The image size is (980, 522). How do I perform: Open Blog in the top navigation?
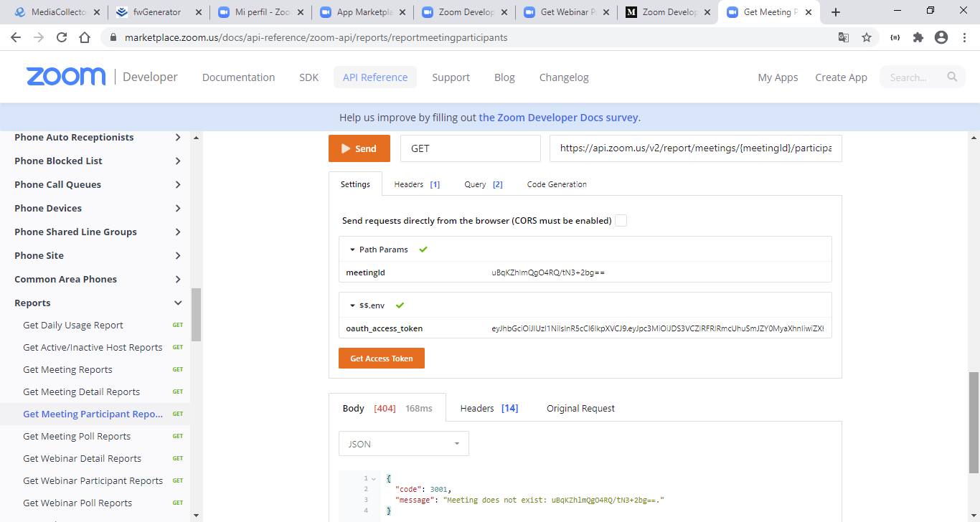click(504, 77)
